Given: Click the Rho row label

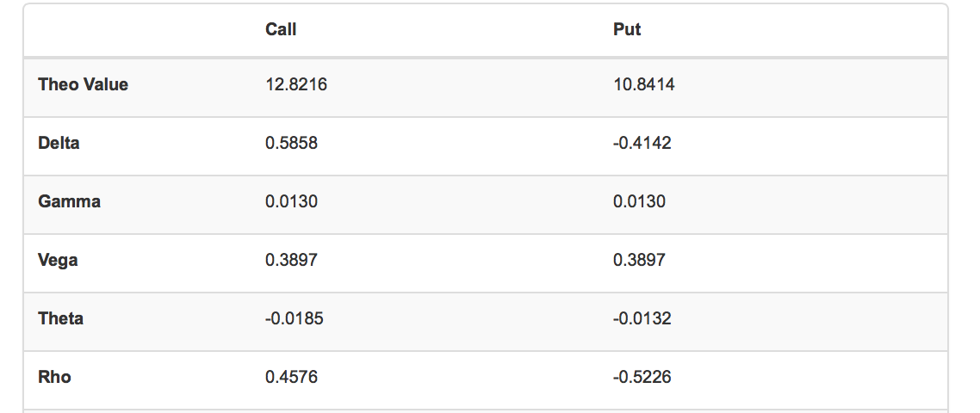Looking at the screenshot, I should [55, 377].
